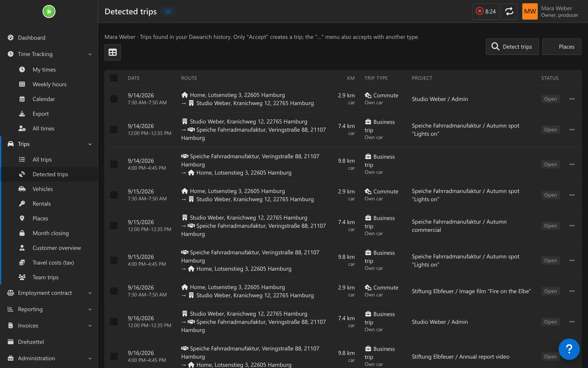588x368 pixels.
Task: Select the 9/14/2026 4:00 PM trip checkbox
Action: [x=114, y=164]
